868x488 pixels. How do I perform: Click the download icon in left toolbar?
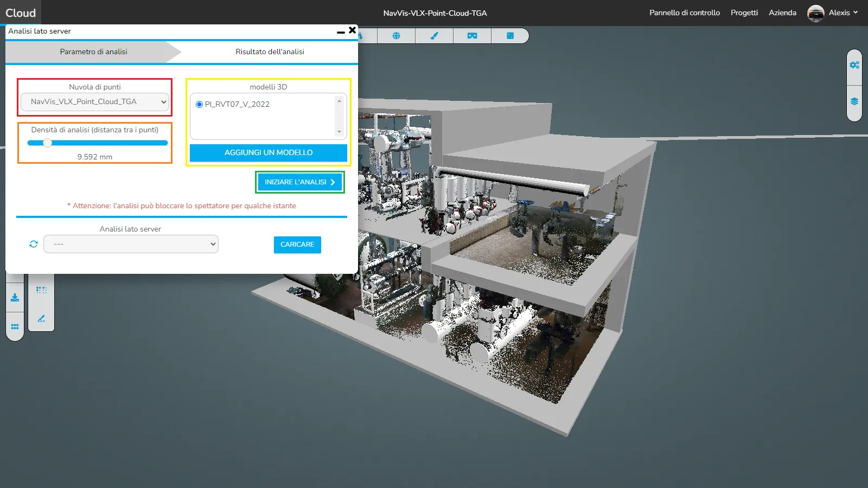coord(15,298)
